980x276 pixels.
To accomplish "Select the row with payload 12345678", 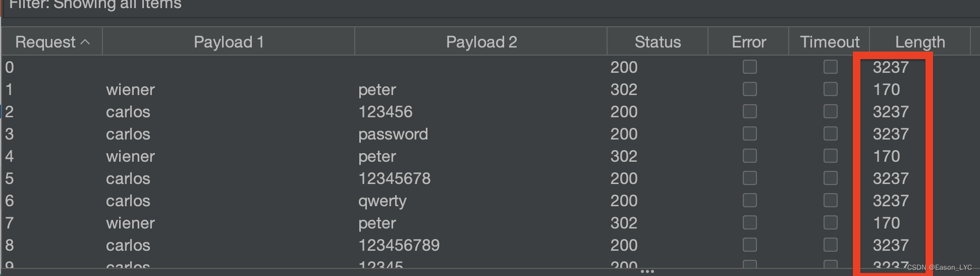I will pyautogui.click(x=490, y=178).
